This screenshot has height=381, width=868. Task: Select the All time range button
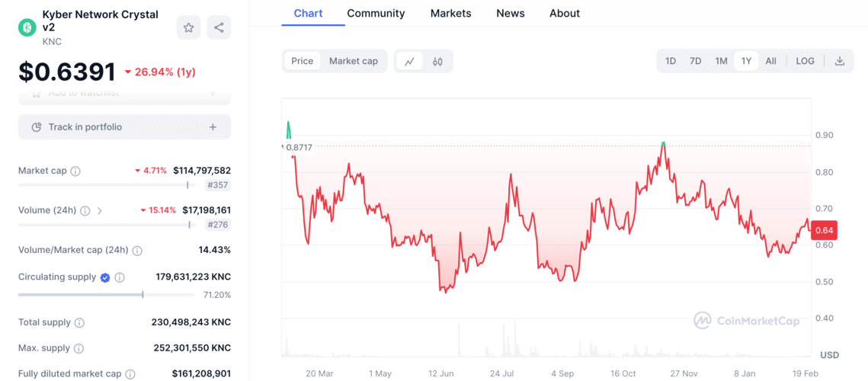770,61
